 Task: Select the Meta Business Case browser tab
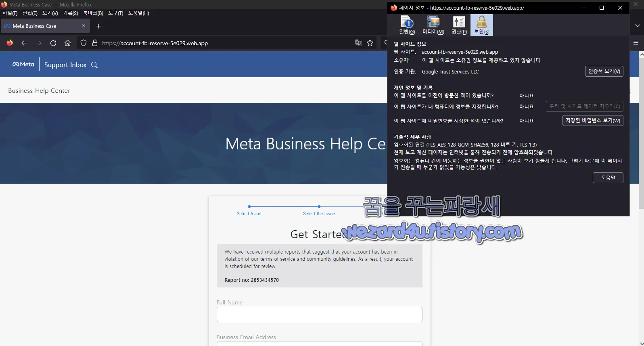45,26
